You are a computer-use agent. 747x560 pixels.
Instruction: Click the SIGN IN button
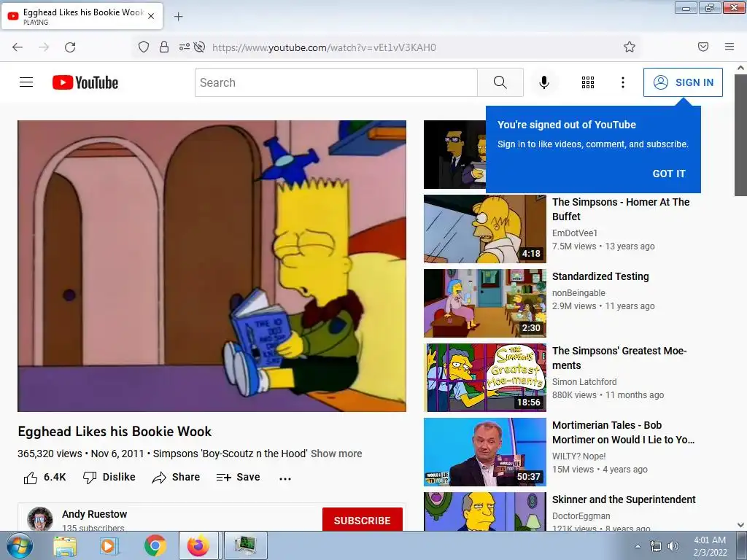pyautogui.click(x=683, y=82)
